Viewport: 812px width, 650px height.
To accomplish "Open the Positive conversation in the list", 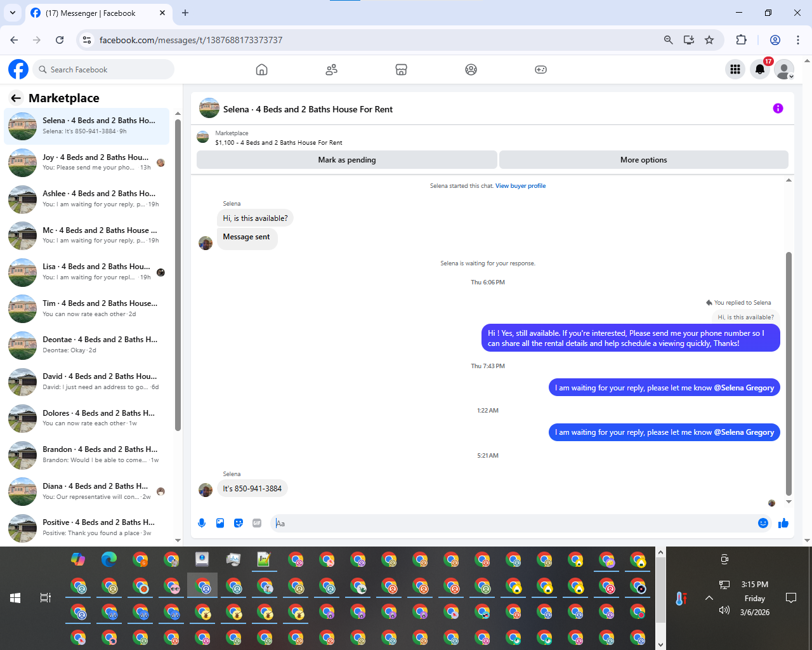I will (x=87, y=527).
